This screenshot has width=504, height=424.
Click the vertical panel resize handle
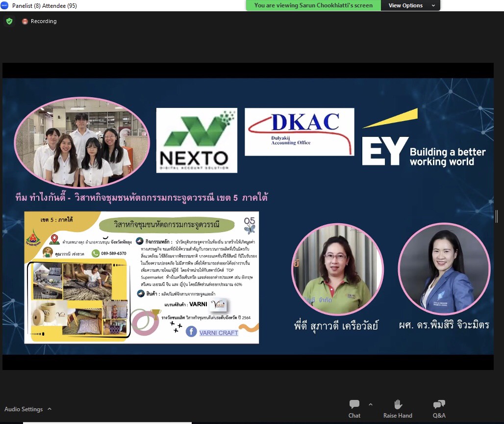click(x=497, y=216)
